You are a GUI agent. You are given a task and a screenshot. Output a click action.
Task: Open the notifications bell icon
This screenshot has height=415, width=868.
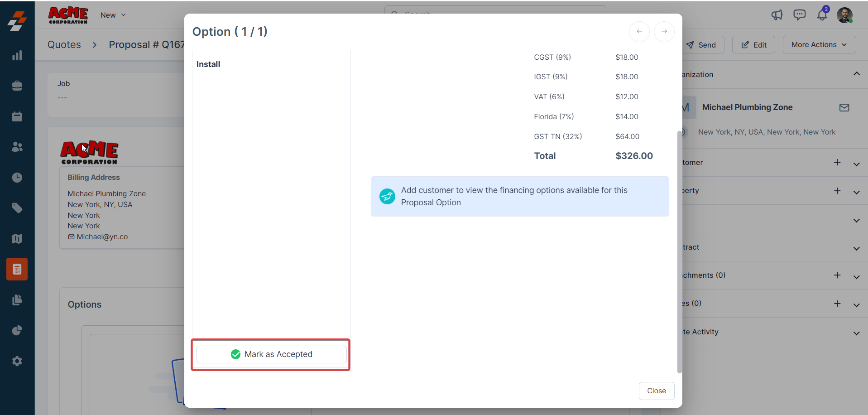point(822,15)
